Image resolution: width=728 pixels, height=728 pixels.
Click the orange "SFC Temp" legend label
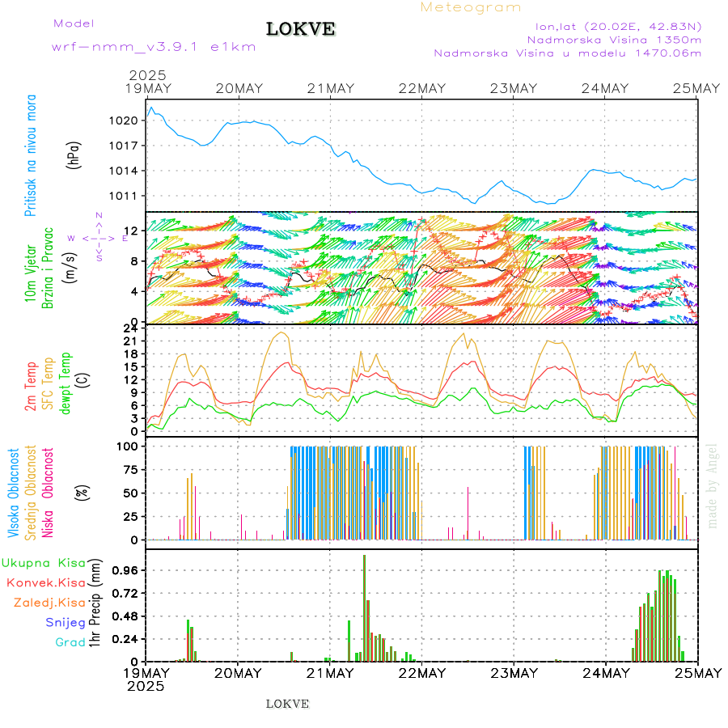coord(48,383)
